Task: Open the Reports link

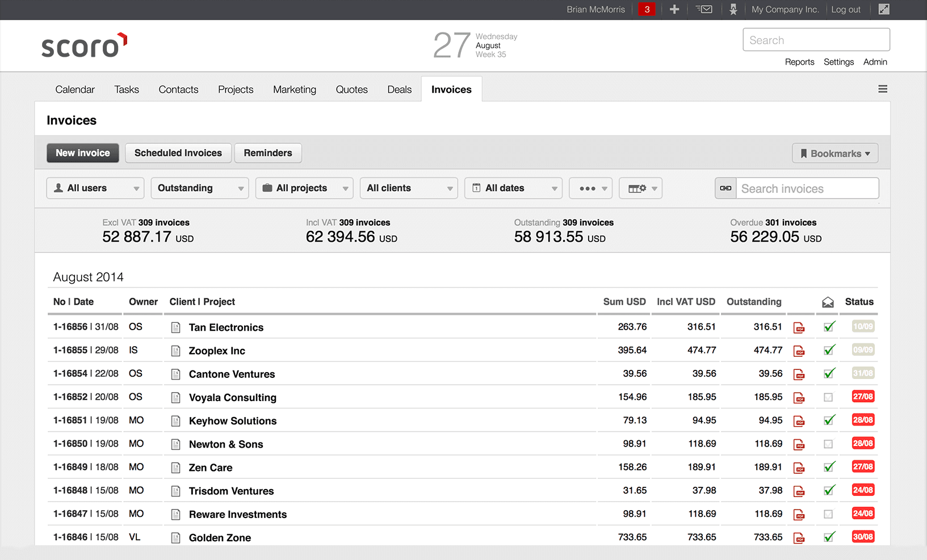Action: click(x=799, y=62)
